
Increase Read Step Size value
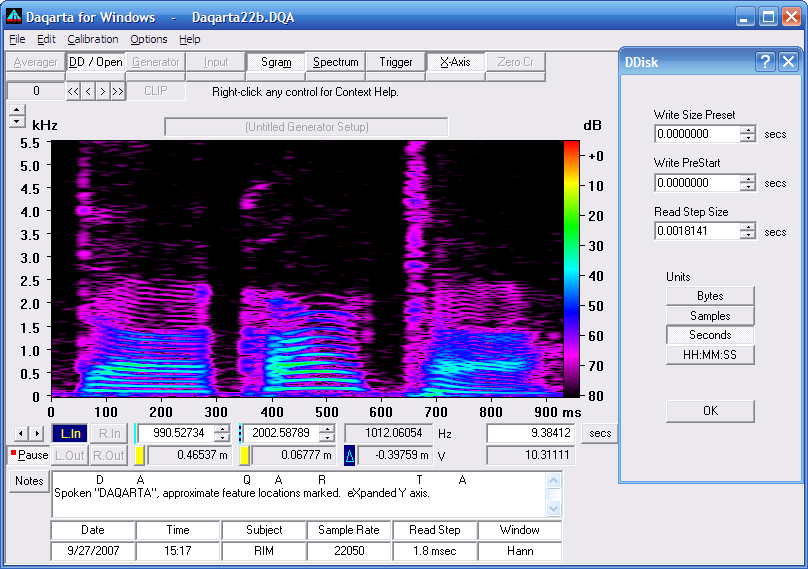pos(748,227)
